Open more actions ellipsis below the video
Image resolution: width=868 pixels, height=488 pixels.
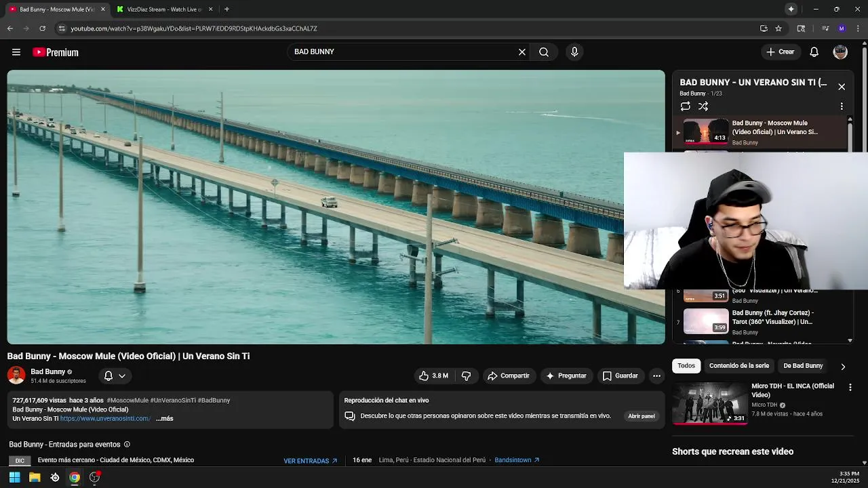tap(656, 375)
